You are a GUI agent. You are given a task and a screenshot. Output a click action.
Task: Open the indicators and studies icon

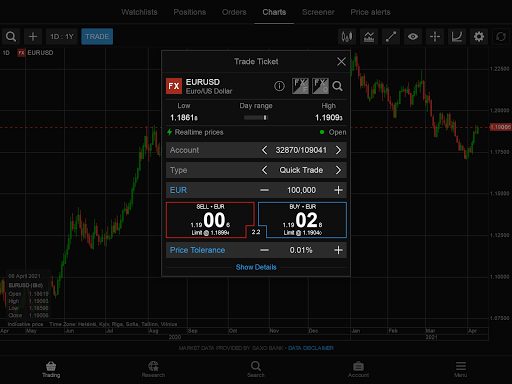369,36
